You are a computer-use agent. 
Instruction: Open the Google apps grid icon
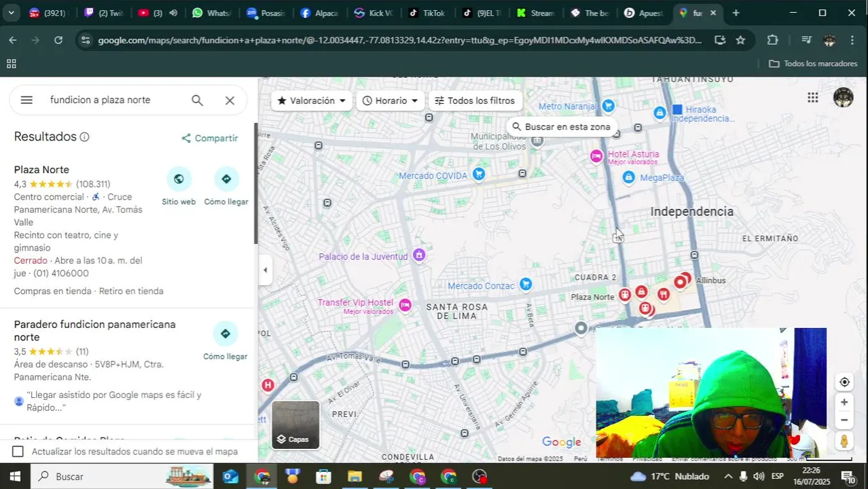coord(812,98)
